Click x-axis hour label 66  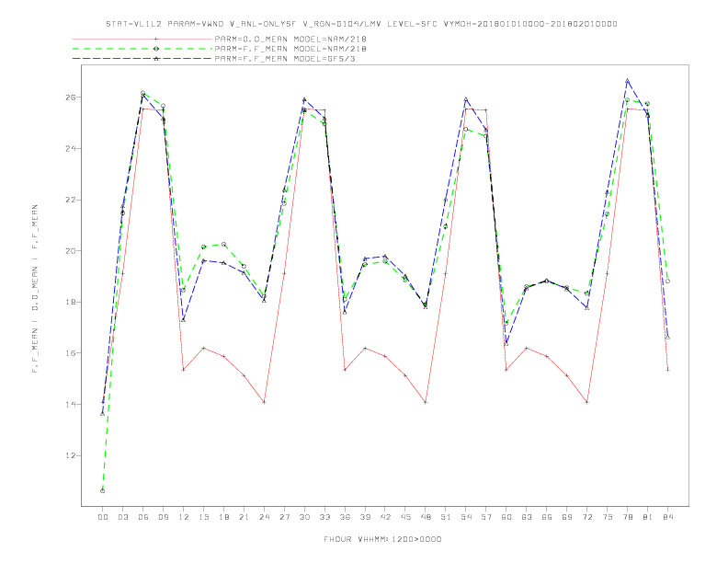(547, 517)
